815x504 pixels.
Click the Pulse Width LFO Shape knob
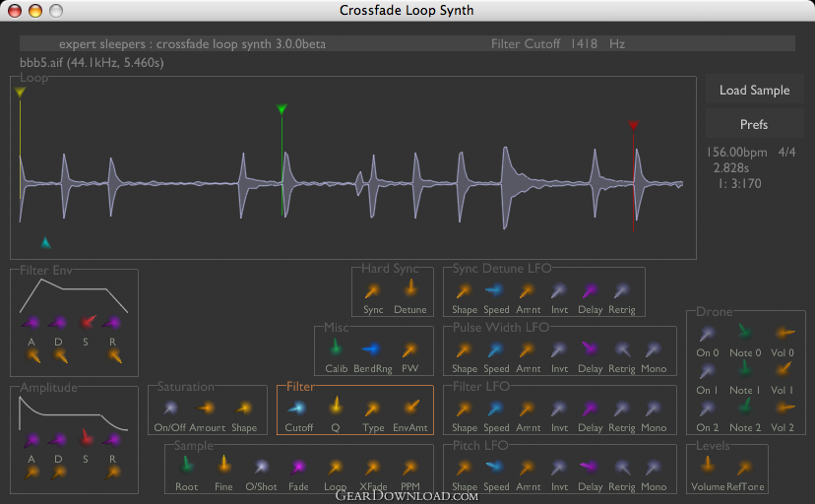464,350
